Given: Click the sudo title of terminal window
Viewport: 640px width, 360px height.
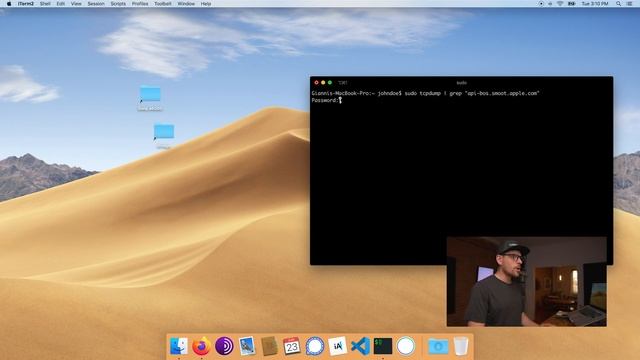Looking at the screenshot, I should [462, 82].
